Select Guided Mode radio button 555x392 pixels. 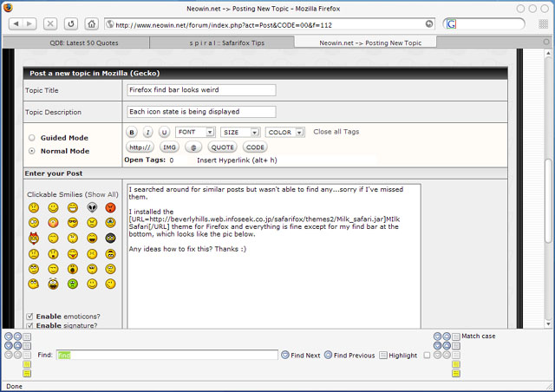pos(32,138)
